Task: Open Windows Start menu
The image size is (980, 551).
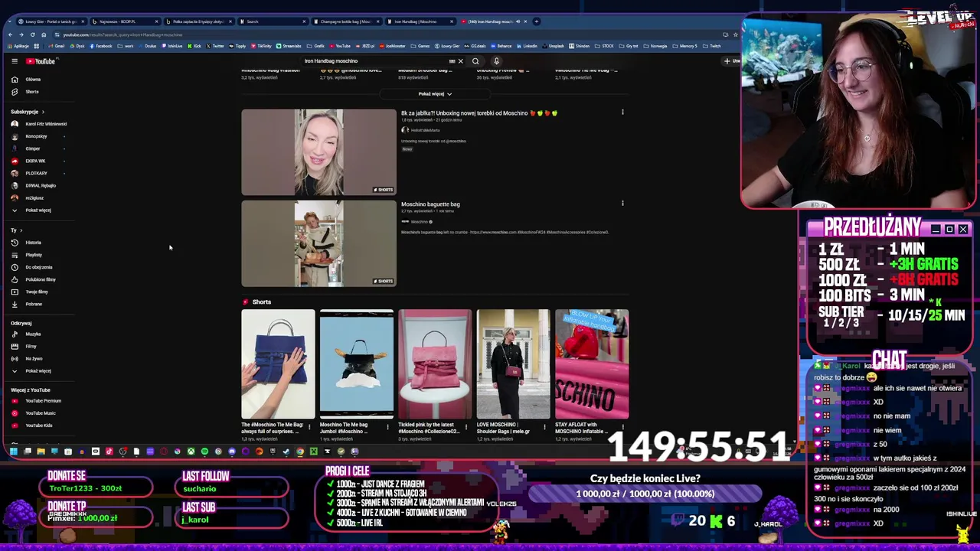Action: 13,452
